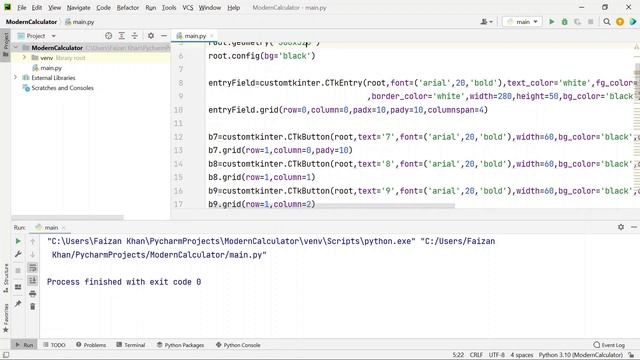Print the Run console output
This screenshot has height=360, width=640.
(33, 293)
